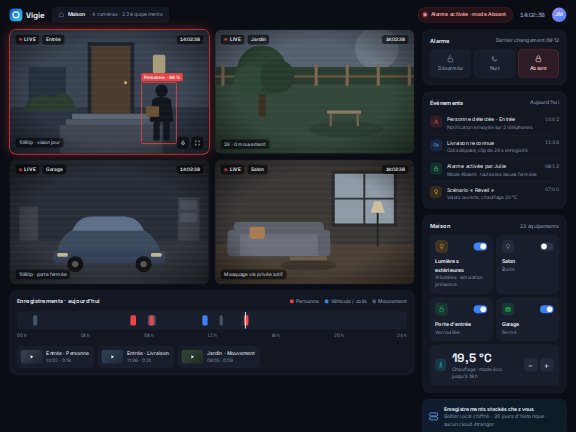This screenshot has width=576, height=432.
Task: Increase temperature with the plus button
Action: pos(547,366)
